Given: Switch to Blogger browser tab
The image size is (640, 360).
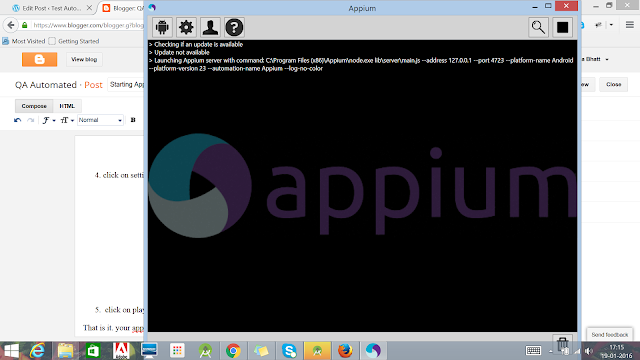Looking at the screenshot, I should [x=123, y=8].
